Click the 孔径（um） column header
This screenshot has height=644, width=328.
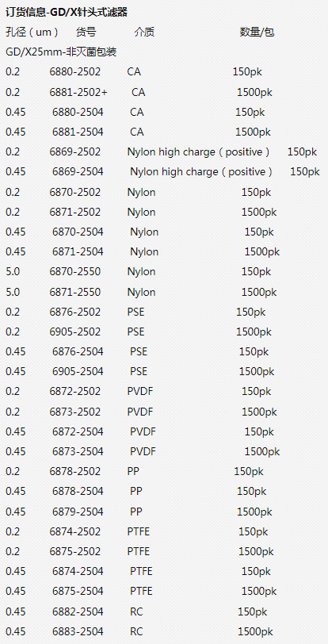(32, 32)
